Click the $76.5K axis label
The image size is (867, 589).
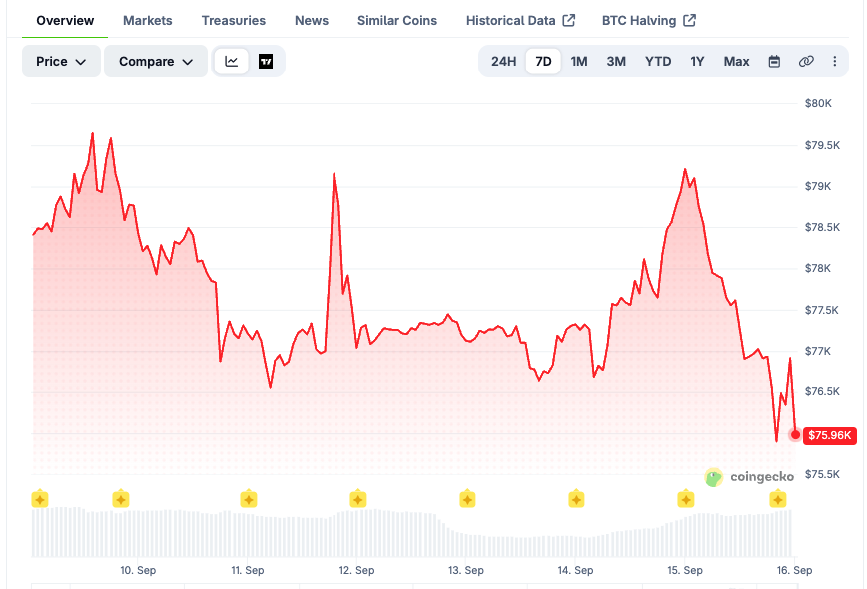(x=822, y=392)
